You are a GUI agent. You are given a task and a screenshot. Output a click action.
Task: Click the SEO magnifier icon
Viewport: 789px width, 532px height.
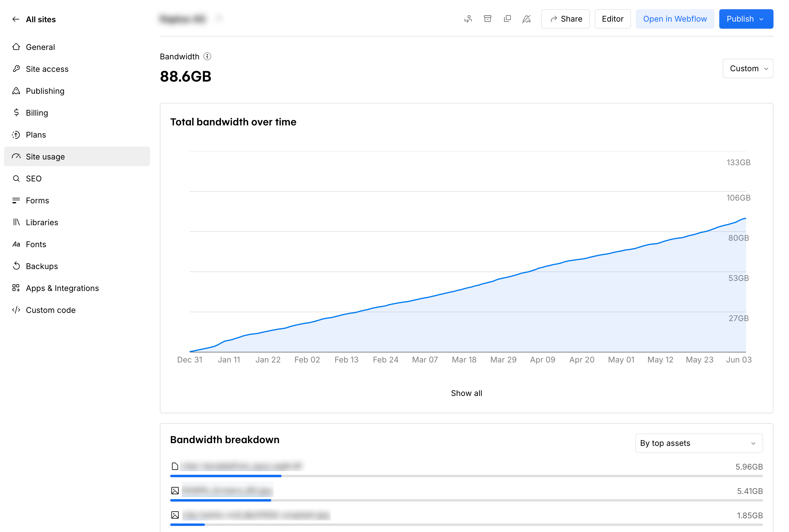click(x=16, y=178)
